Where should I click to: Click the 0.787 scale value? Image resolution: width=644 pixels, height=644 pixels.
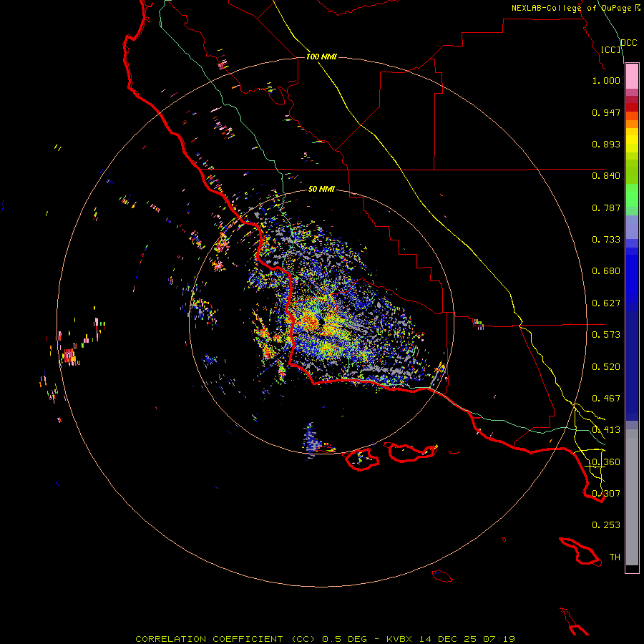coord(606,208)
